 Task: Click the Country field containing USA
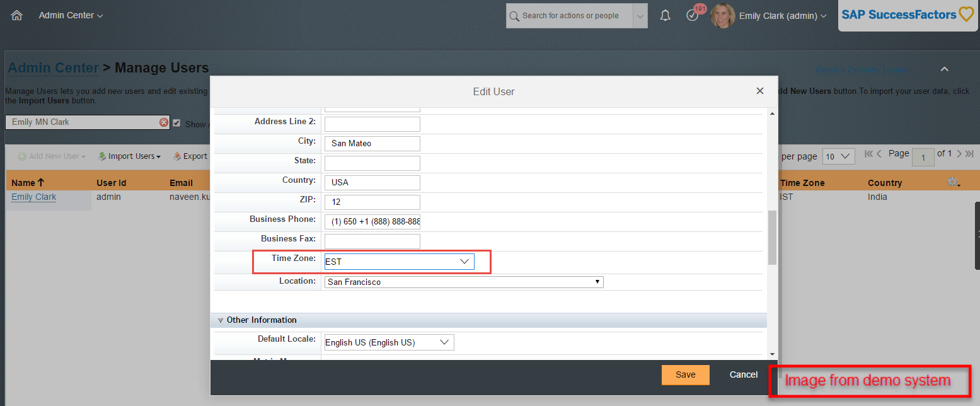tap(372, 183)
